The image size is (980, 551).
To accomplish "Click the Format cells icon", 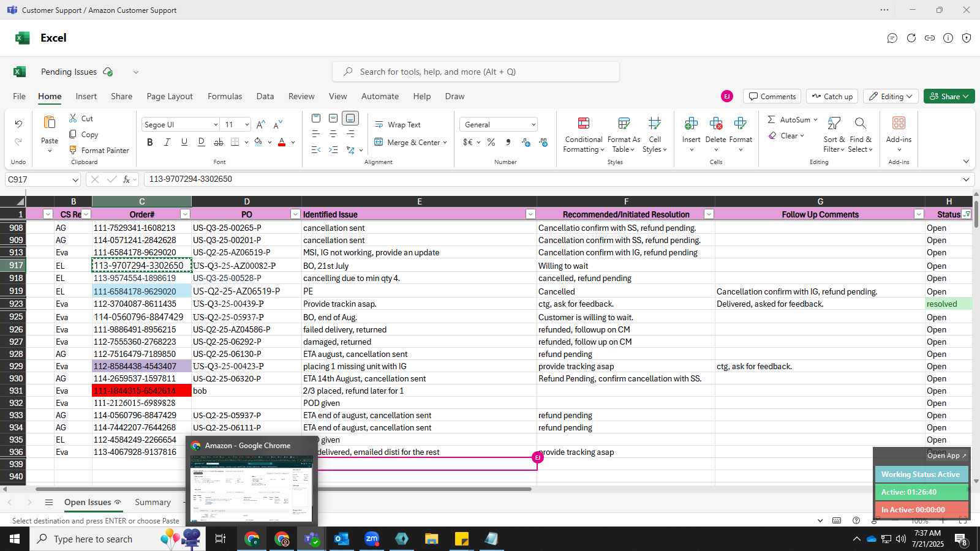I will coord(740,124).
